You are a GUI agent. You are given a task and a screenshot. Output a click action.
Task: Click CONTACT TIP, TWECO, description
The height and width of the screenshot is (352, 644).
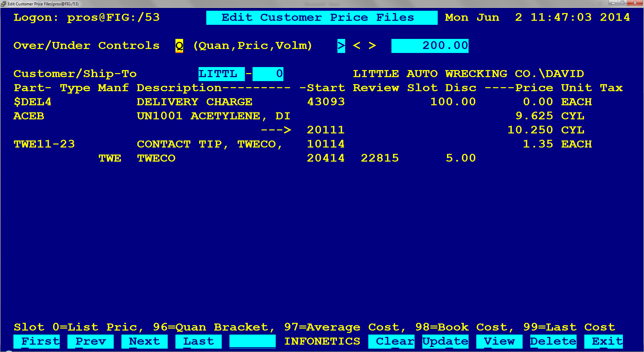[x=210, y=144]
